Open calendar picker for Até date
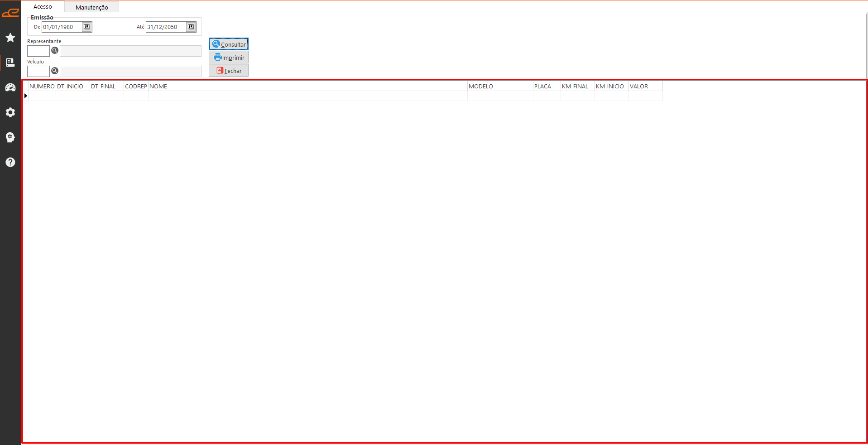Image resolution: width=868 pixels, height=445 pixels. (x=191, y=27)
